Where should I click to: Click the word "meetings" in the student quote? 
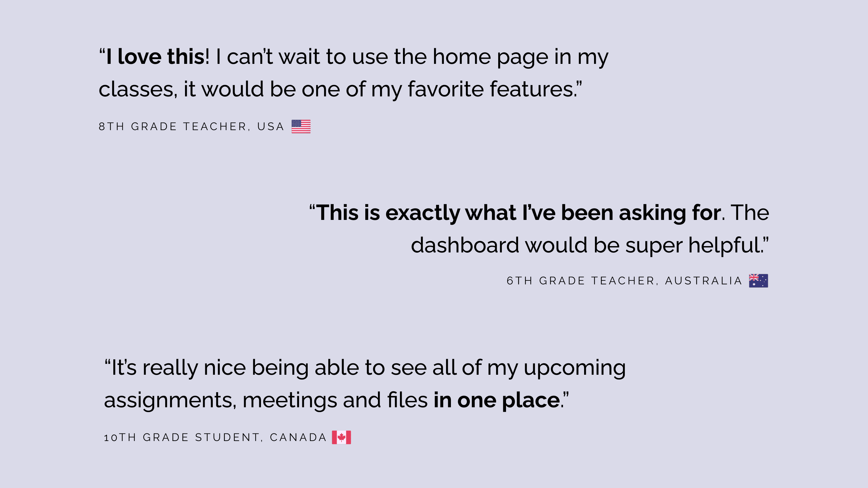[289, 400]
